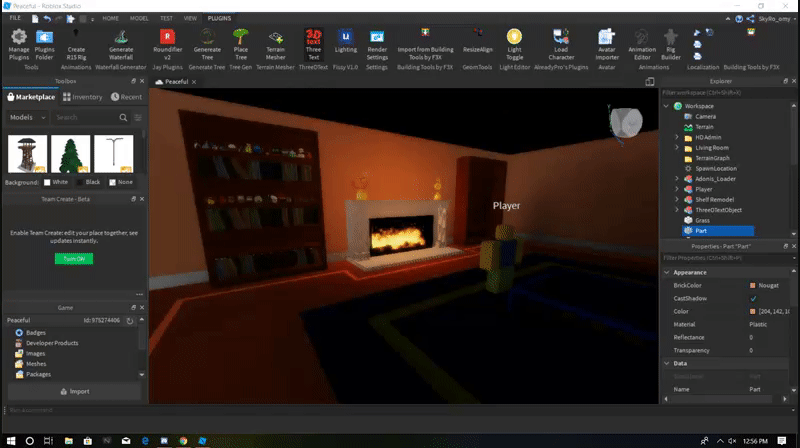The width and height of the screenshot is (800, 448).
Task: Open the Recent tab in Toolbox
Action: click(x=127, y=97)
